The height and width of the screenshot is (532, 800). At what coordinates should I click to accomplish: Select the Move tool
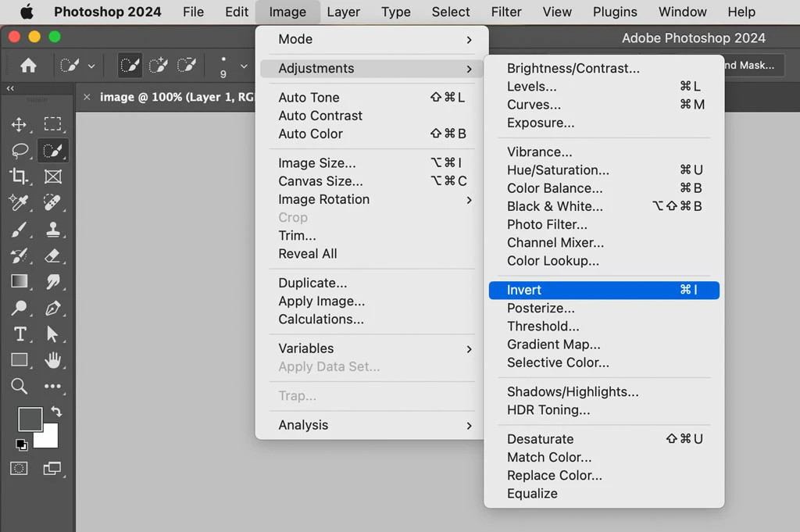[x=19, y=124]
